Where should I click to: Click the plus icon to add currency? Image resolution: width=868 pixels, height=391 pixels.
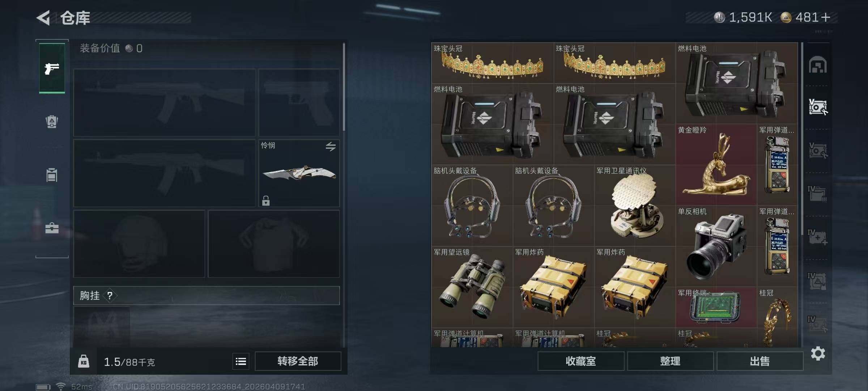826,17
